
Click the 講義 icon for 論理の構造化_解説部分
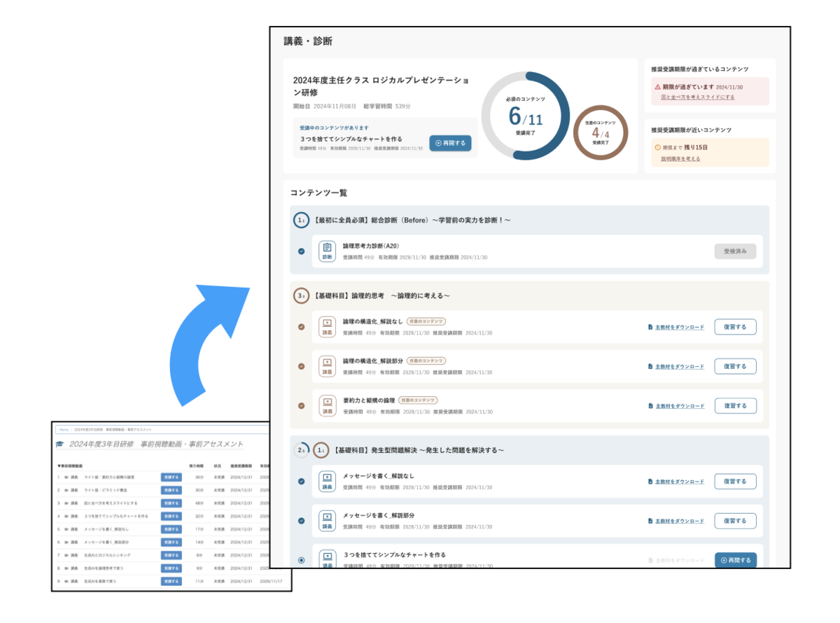[x=327, y=366]
